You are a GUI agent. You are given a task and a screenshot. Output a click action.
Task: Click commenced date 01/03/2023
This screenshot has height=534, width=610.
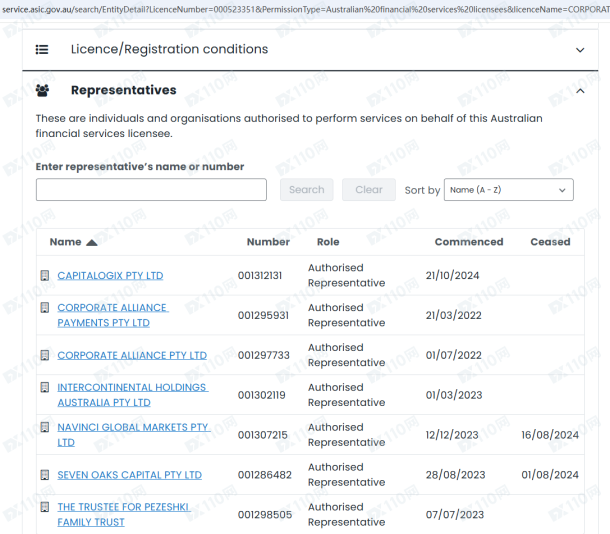[x=454, y=395]
